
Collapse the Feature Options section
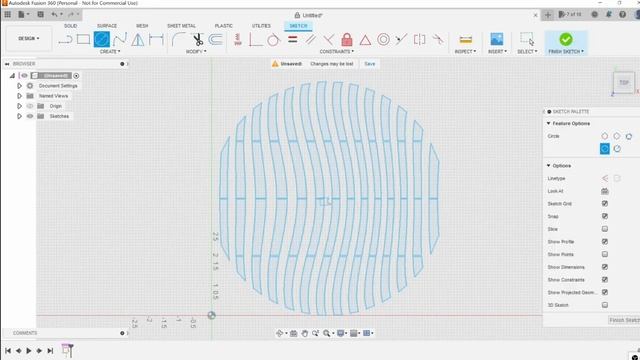pyautogui.click(x=549, y=123)
